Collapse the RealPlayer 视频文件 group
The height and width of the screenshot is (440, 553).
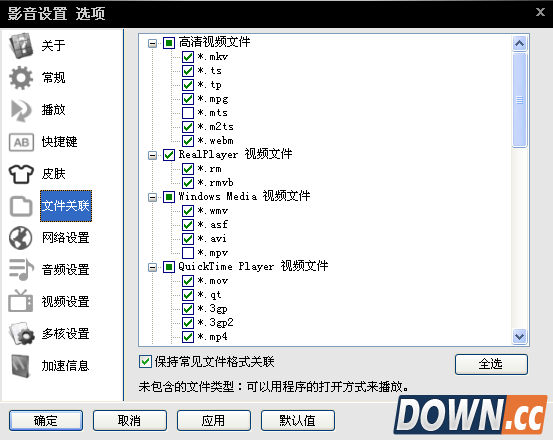[x=152, y=155]
